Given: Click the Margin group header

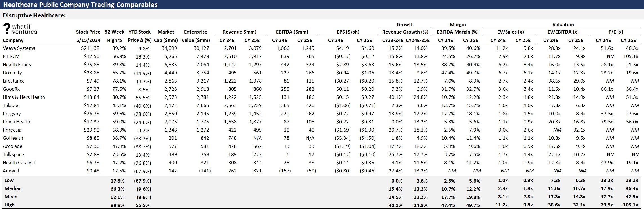Looking at the screenshot, I should [x=458, y=25].
